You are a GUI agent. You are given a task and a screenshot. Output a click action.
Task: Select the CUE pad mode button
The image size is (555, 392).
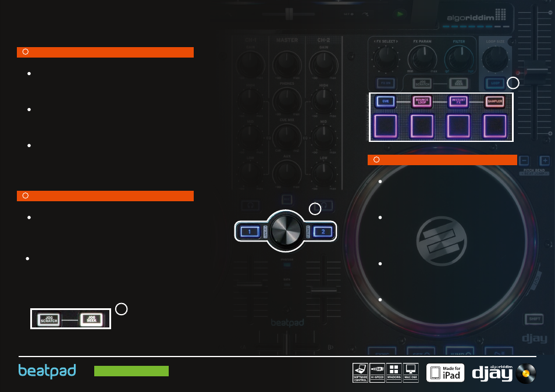click(x=386, y=101)
